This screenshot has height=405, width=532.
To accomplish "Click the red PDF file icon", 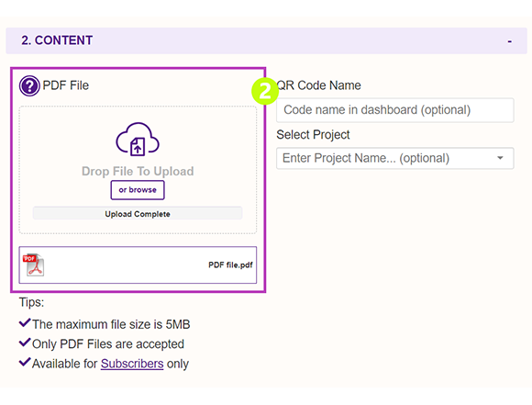I will pyautogui.click(x=34, y=264).
